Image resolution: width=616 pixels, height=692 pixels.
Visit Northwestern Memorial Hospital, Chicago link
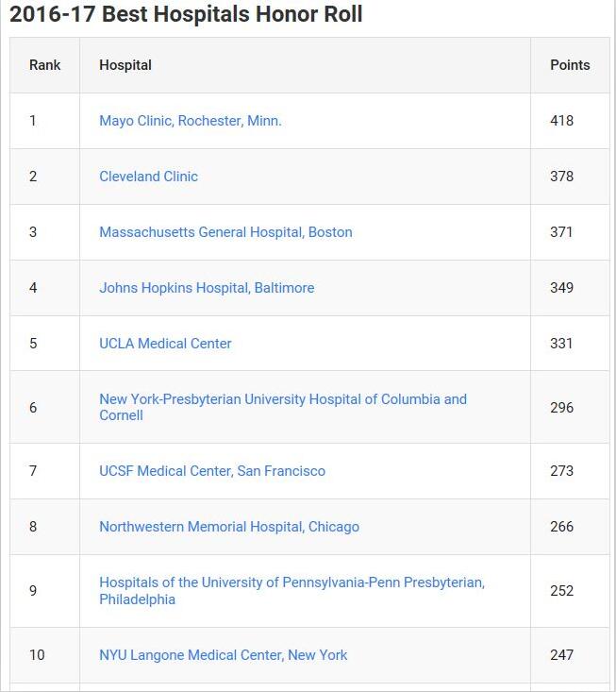tap(229, 527)
